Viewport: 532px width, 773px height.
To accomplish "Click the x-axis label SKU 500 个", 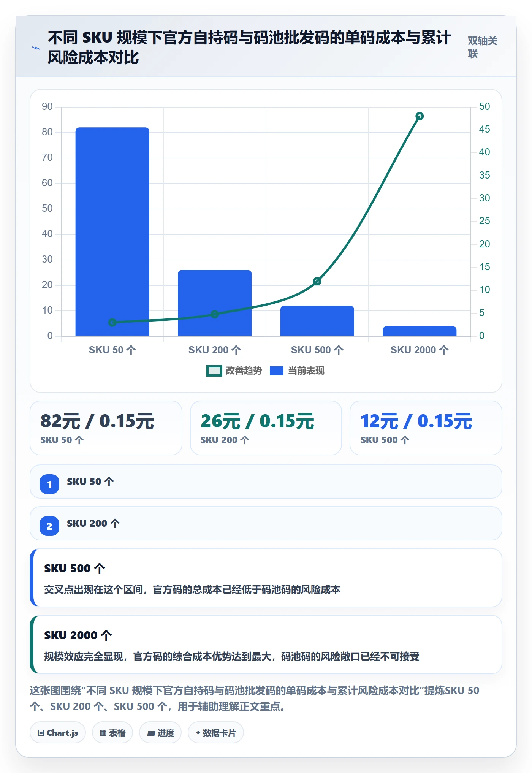I will pyautogui.click(x=317, y=350).
